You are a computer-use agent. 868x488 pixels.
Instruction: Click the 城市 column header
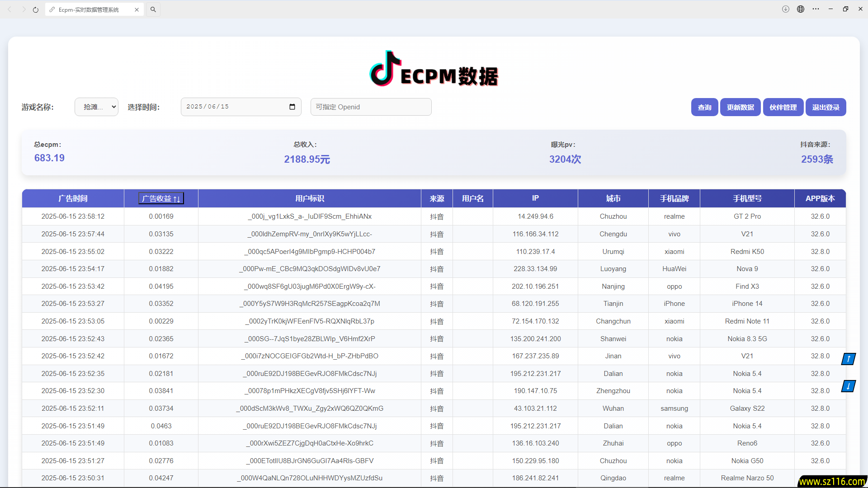pos(613,198)
